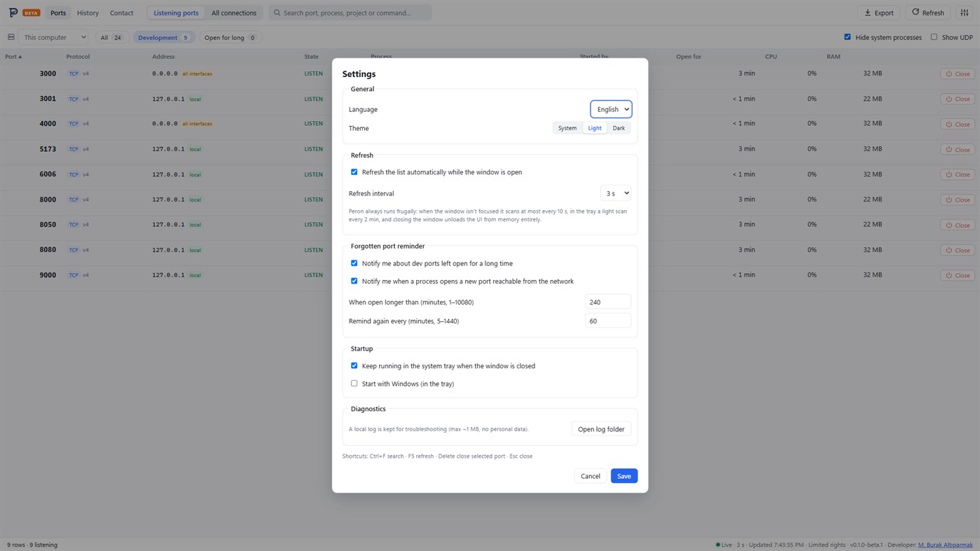Click the sidebar panel icon beside This computer
Image resolution: width=980 pixels, height=551 pixels.
(11, 37)
